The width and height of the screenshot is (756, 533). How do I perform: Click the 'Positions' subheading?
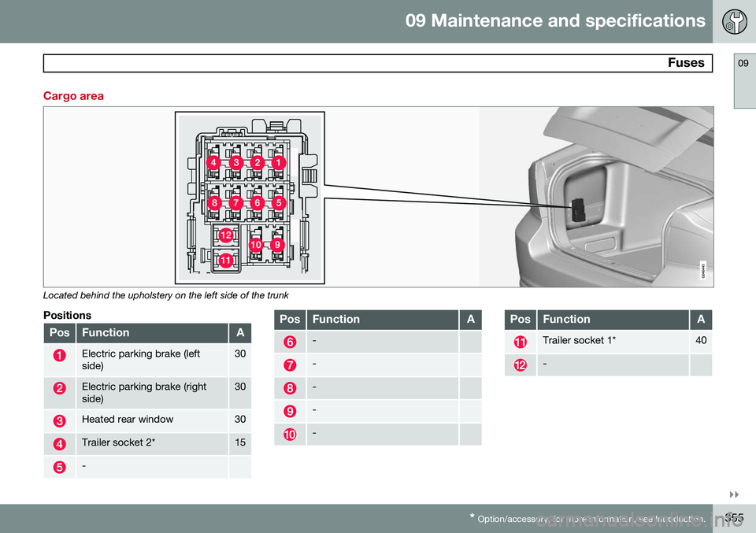[x=67, y=315]
